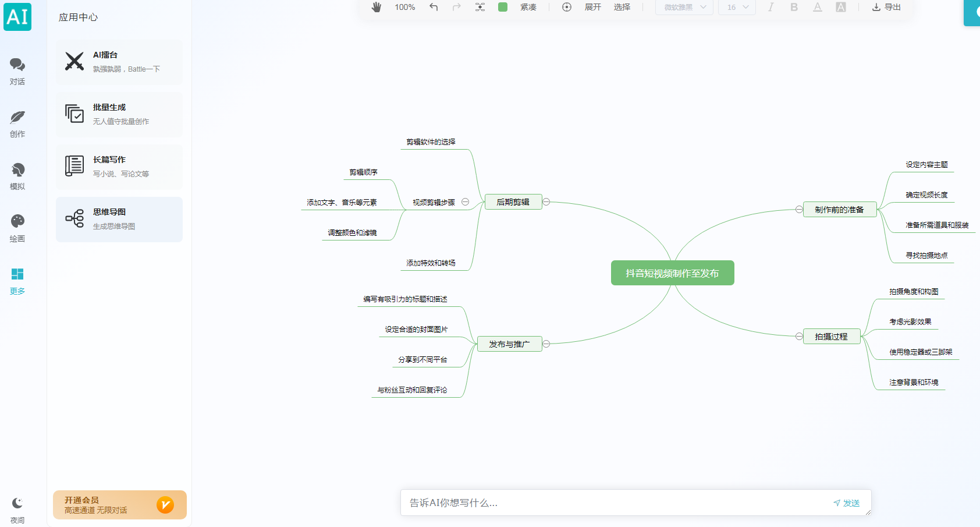Viewport: 980px width, 527px height.
Task: Open 对话 chat in the sidebar
Action: (17, 72)
